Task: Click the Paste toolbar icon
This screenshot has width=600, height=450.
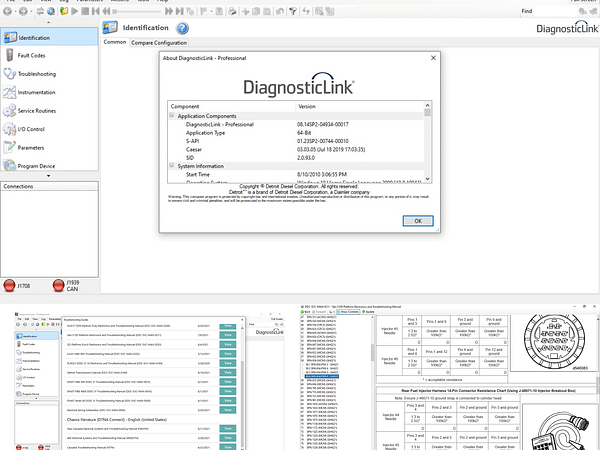Action: point(267,11)
